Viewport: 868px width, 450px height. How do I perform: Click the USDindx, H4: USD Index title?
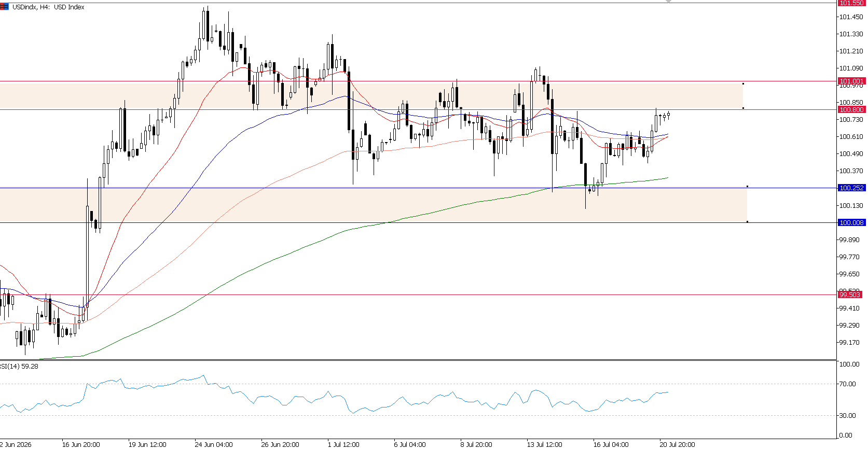[x=48, y=7]
